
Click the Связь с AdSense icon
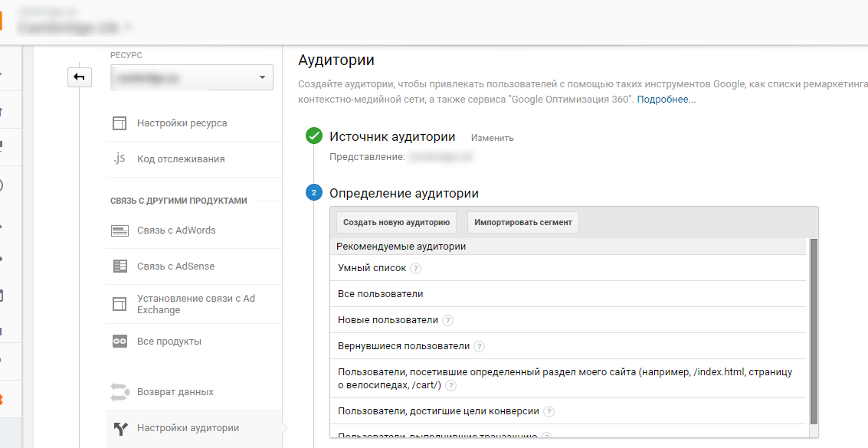[x=119, y=267]
